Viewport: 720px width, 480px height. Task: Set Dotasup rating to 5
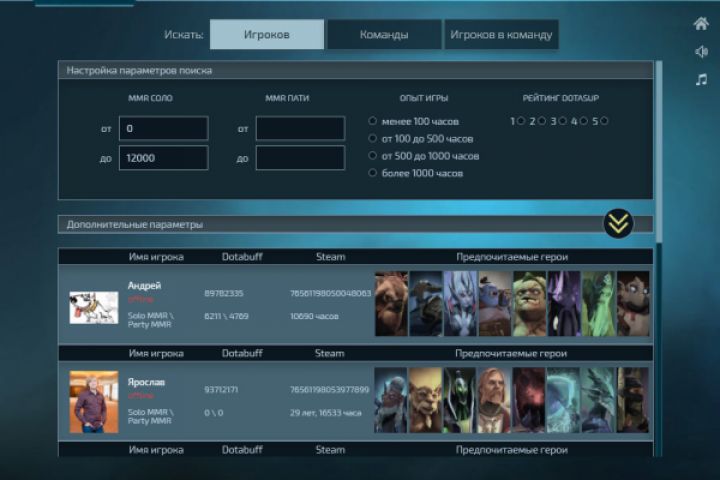[x=604, y=121]
